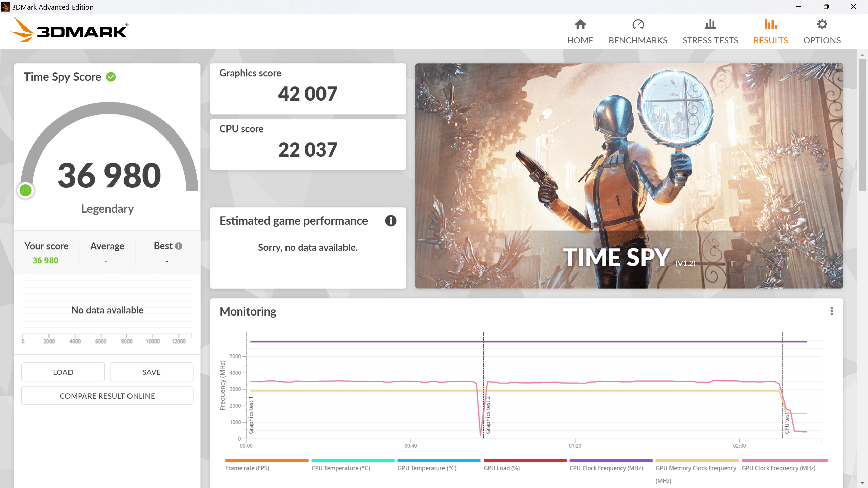This screenshot has height=488, width=868.
Task: Click the scrollbar down arrow
Action: click(x=862, y=483)
